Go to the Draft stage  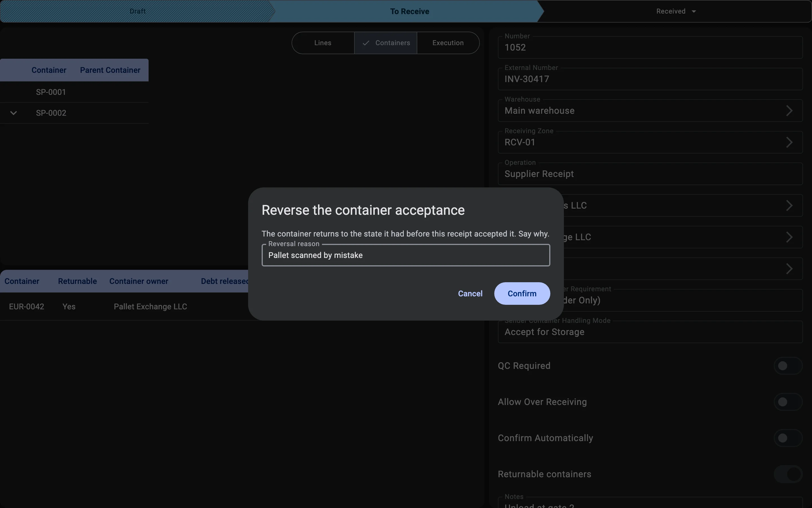[138, 11]
